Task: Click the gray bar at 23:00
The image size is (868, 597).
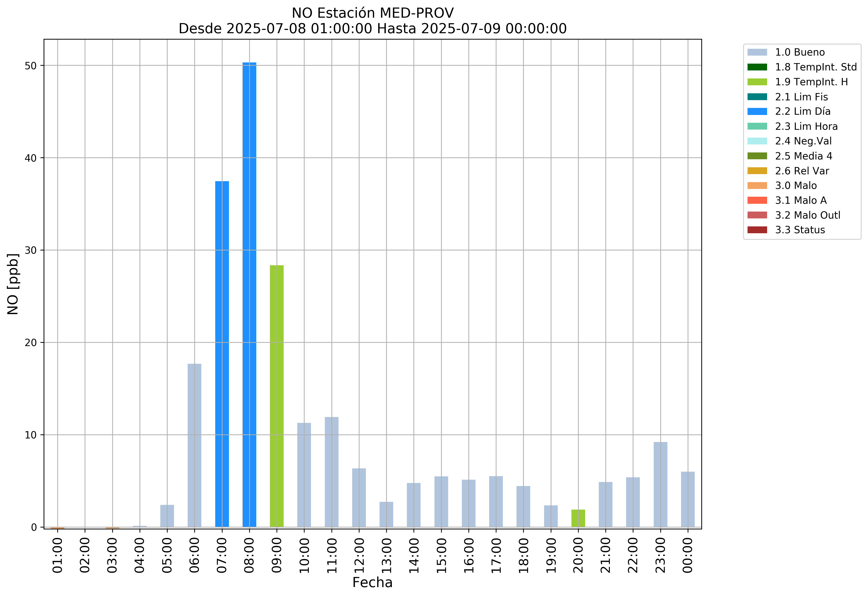Action: 660,485
